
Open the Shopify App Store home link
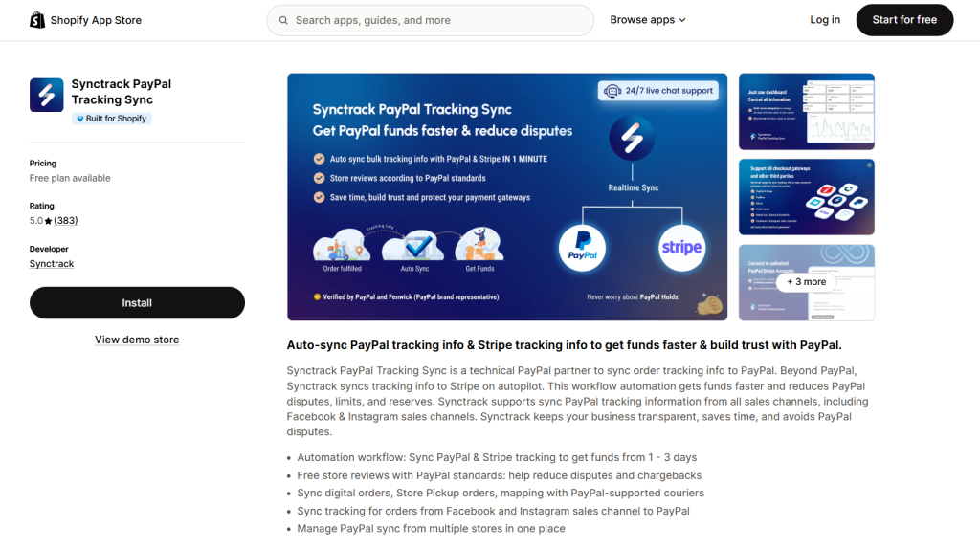point(85,20)
